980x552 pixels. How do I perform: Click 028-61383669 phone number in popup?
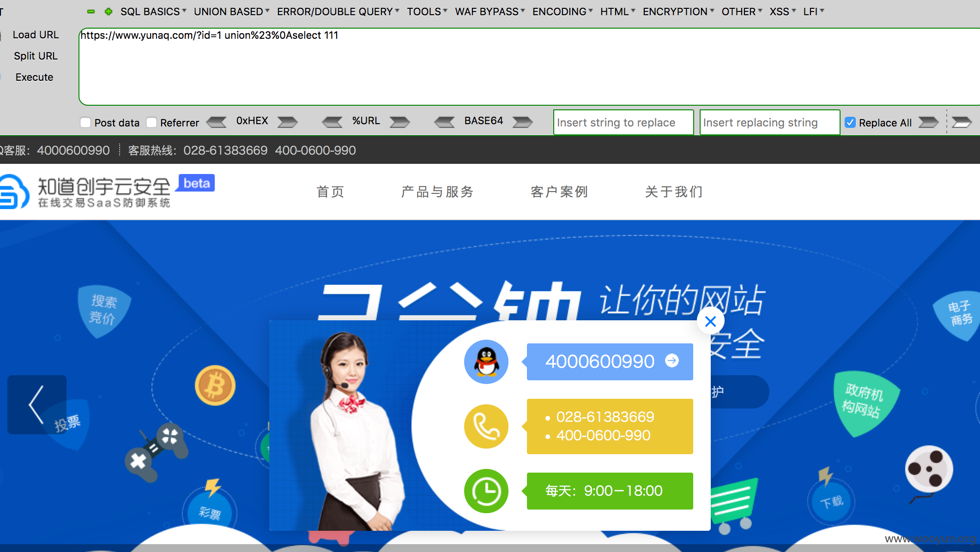click(605, 417)
